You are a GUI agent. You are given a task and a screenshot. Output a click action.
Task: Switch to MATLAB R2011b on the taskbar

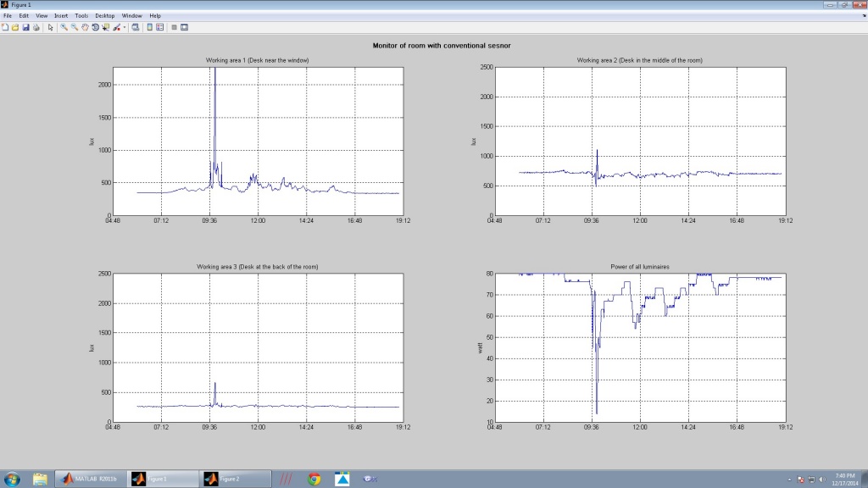91,479
